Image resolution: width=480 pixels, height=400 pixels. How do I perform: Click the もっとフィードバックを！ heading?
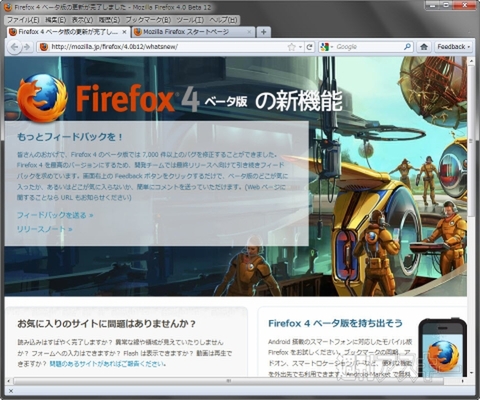click(70, 137)
